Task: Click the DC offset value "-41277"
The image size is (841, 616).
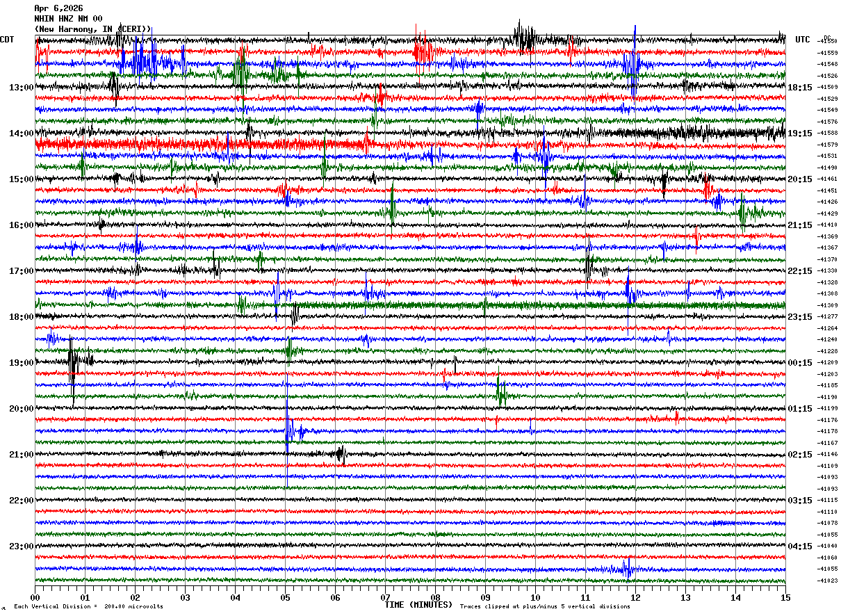Action: (827, 316)
